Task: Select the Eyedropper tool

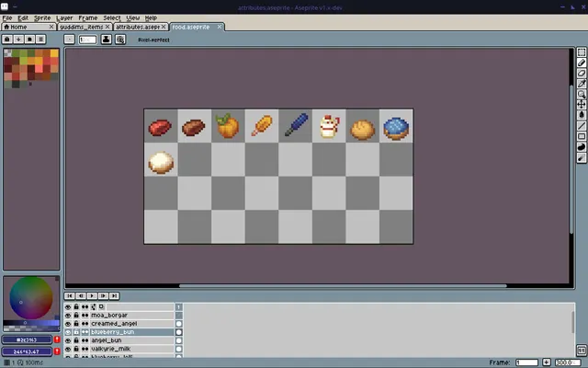Action: tap(582, 84)
